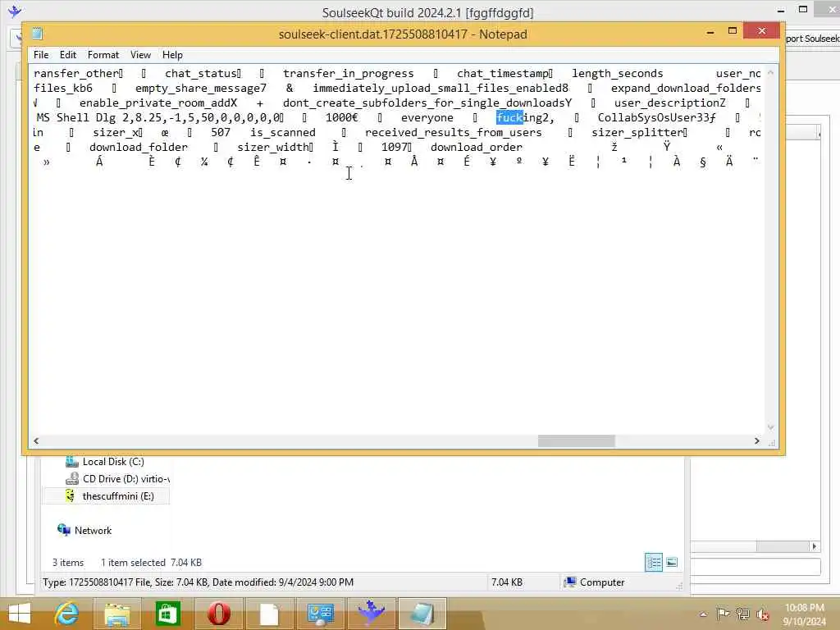
Task: Click the SoulseekQt bird icon in title bar
Action: [15, 10]
